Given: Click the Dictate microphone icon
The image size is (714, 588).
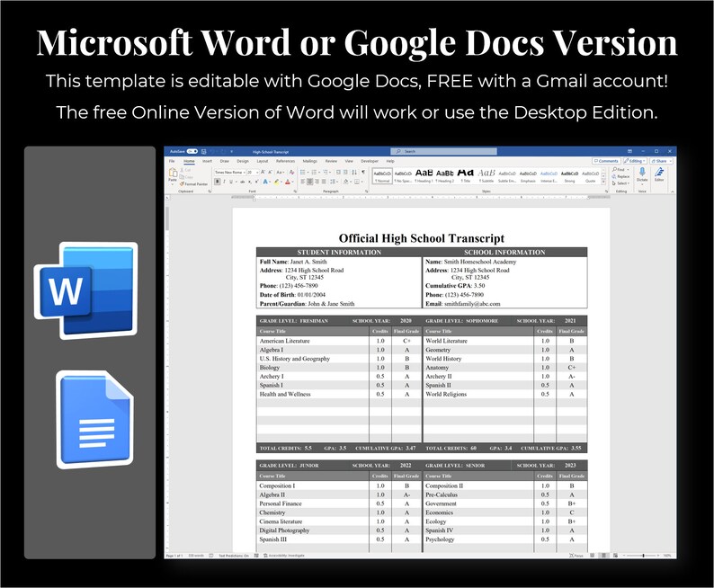Looking at the screenshot, I should click(x=642, y=172).
